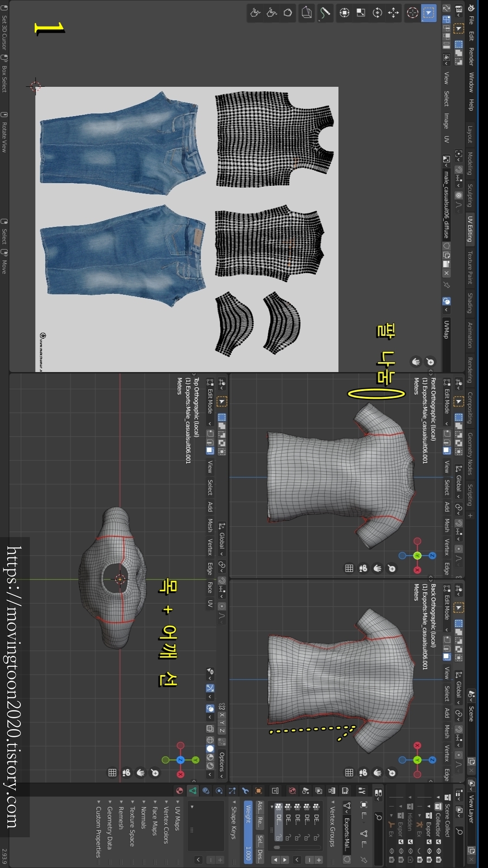The width and height of the screenshot is (488, 868).
Task: Toggle X mirror in Top Orthographic viewport header
Action: [x=222, y=715]
